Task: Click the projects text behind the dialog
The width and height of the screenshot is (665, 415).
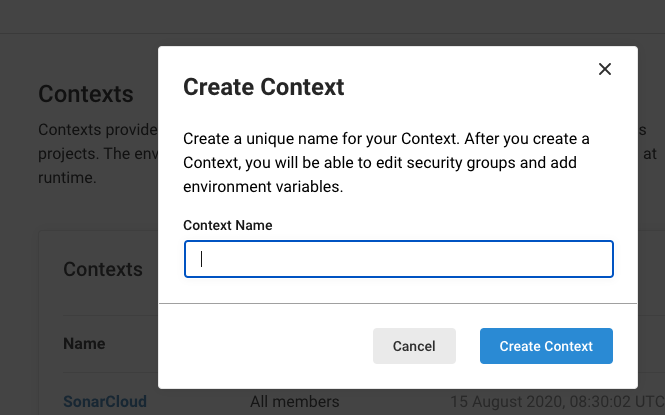Action: pyautogui.click(x=65, y=154)
